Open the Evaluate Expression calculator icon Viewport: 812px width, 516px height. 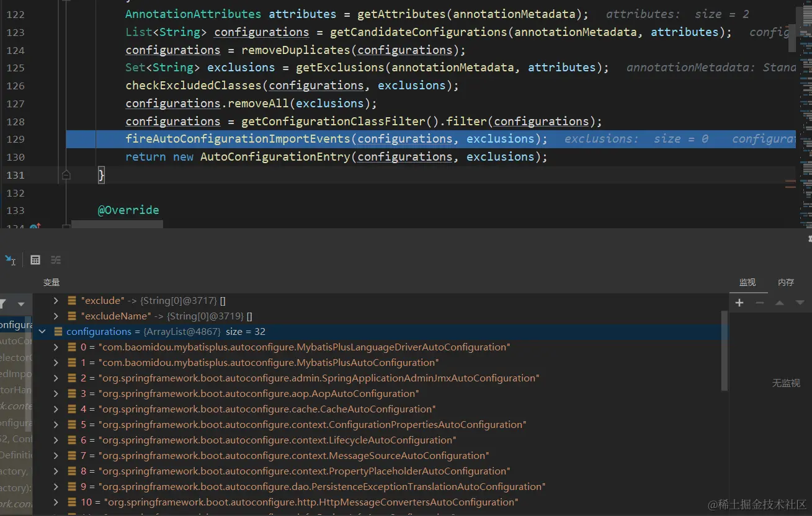coord(35,260)
